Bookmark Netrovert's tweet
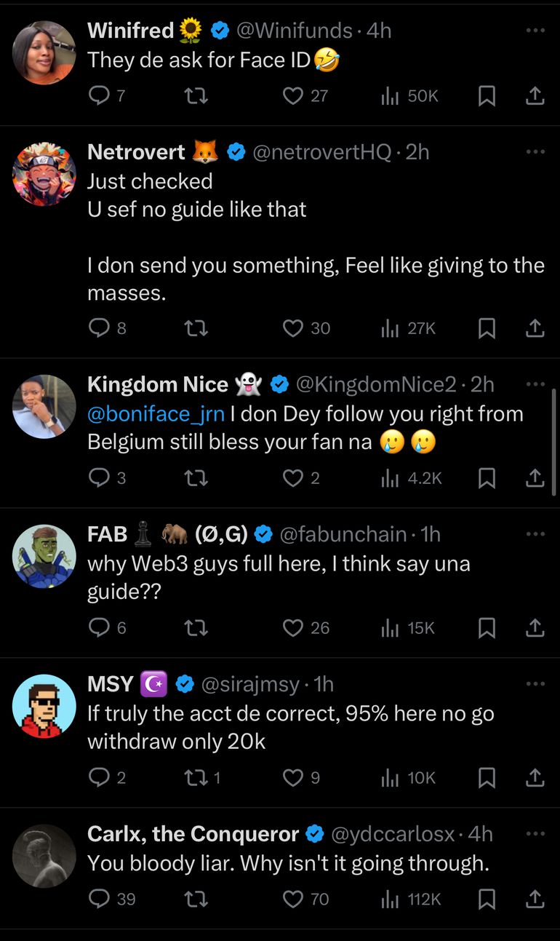The height and width of the screenshot is (941, 560). pos(487,329)
